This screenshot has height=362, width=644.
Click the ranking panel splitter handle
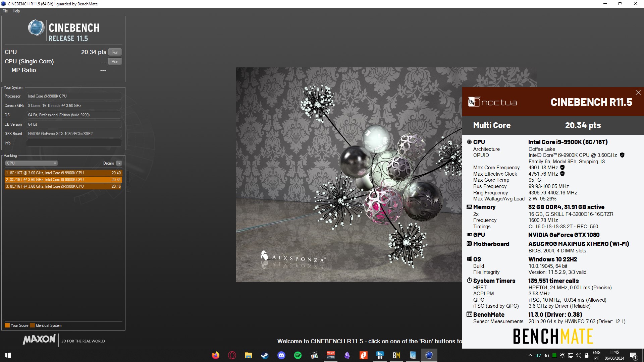[128, 181]
